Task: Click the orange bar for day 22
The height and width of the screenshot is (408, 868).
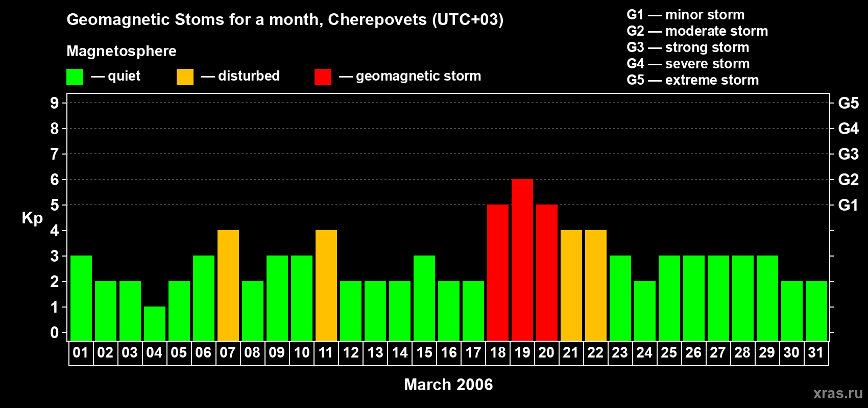Action: click(x=595, y=285)
